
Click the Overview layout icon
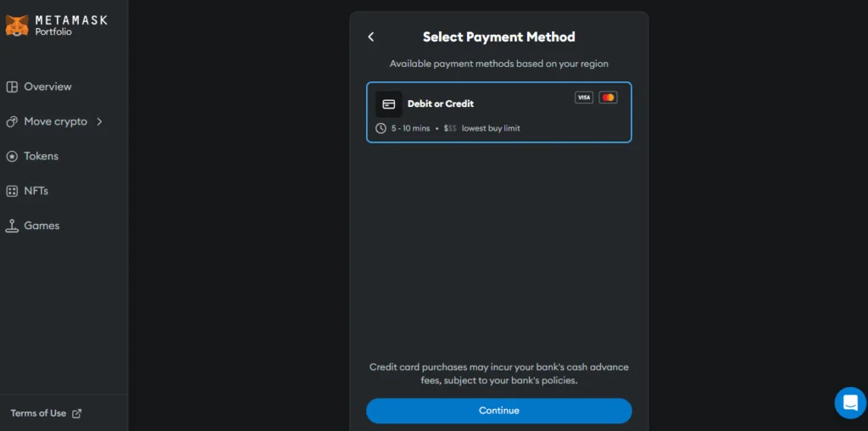[x=12, y=87]
